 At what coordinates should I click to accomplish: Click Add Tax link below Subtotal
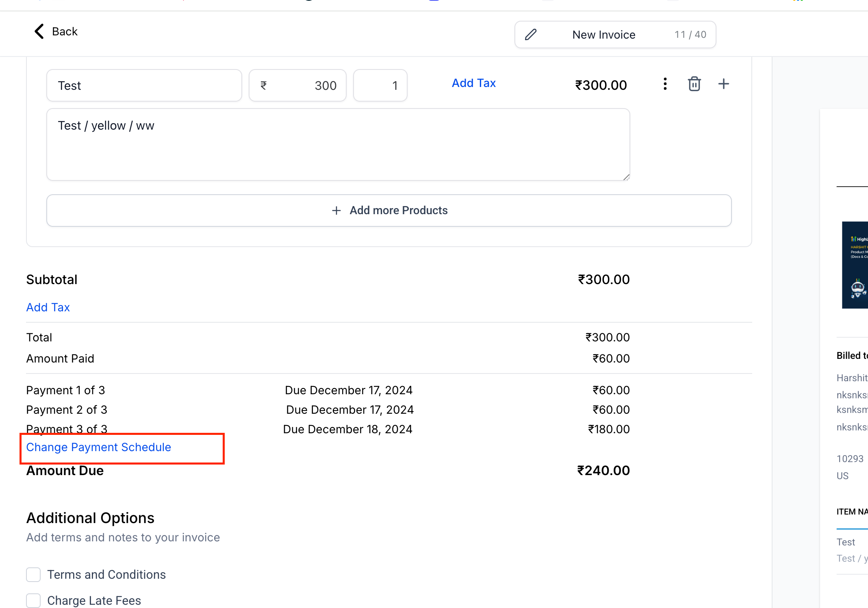[x=48, y=307]
